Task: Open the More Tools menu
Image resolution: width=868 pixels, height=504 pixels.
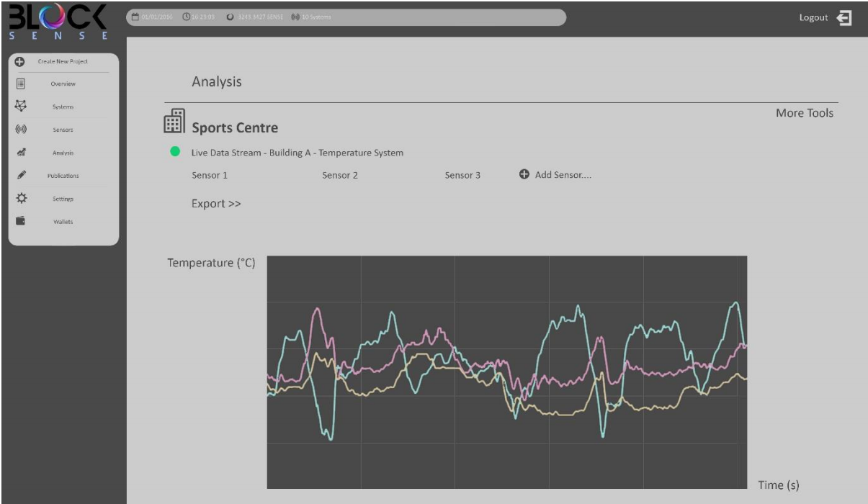Action: [x=804, y=113]
